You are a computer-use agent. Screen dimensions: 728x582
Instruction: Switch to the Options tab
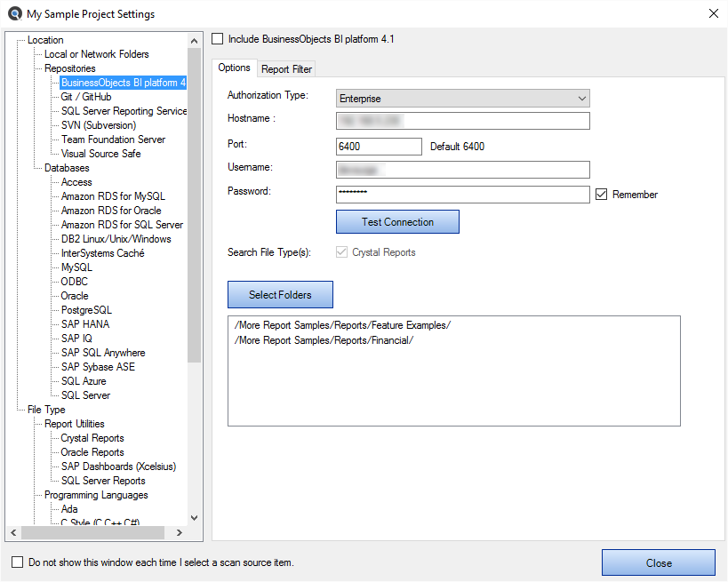click(234, 68)
